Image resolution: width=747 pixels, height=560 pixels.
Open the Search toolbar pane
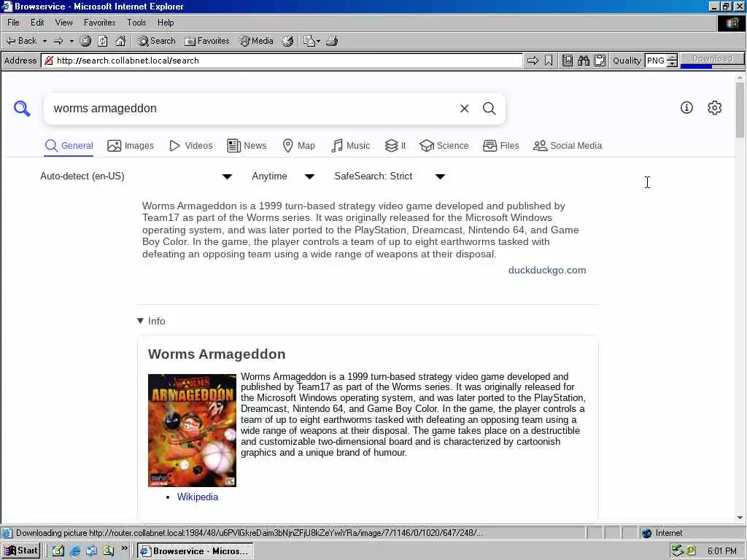[x=157, y=41]
